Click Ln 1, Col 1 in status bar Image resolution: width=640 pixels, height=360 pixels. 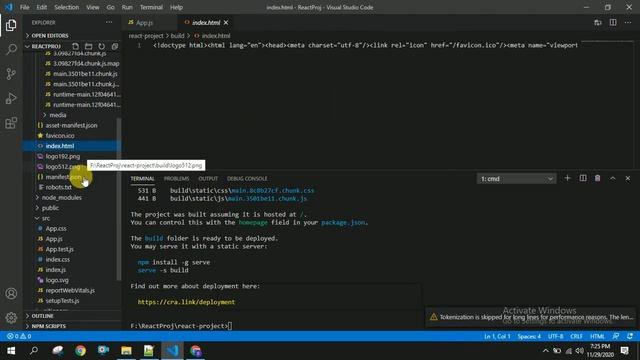coord(497,336)
